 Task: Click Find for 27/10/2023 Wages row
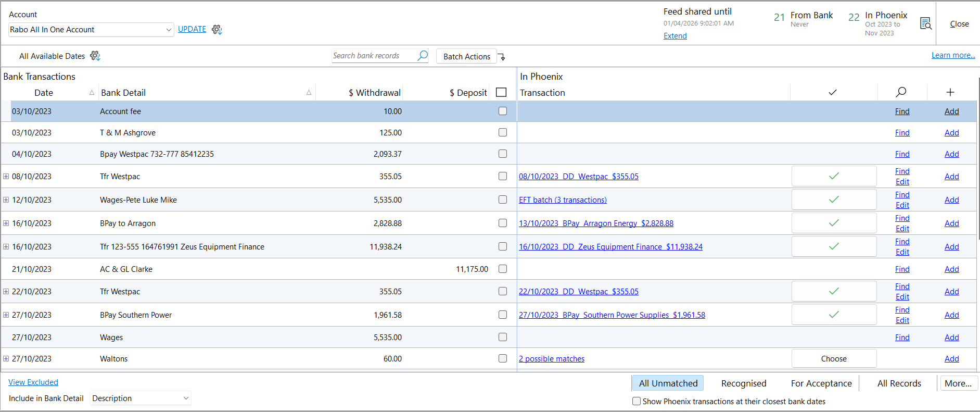point(902,338)
